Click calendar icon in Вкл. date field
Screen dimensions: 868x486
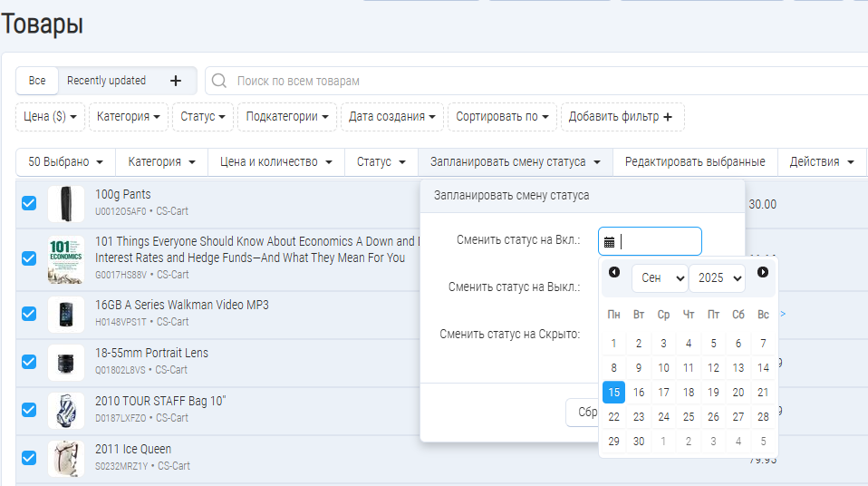610,242
